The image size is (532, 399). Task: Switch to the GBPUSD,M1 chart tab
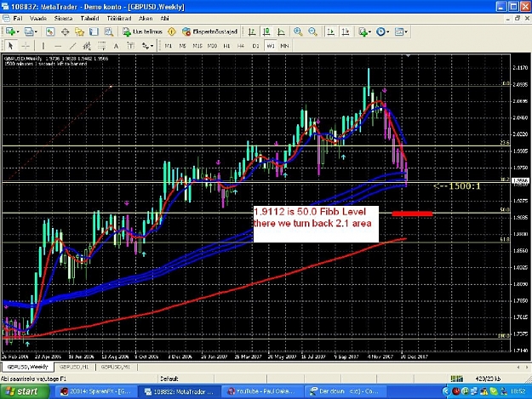[116, 367]
